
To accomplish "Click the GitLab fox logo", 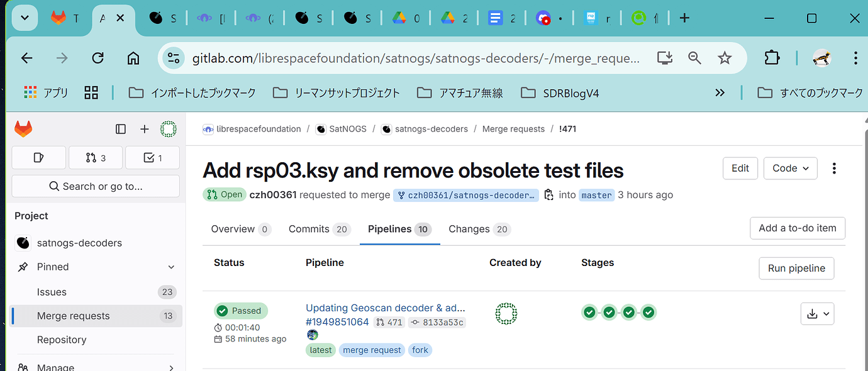I will click(23, 129).
